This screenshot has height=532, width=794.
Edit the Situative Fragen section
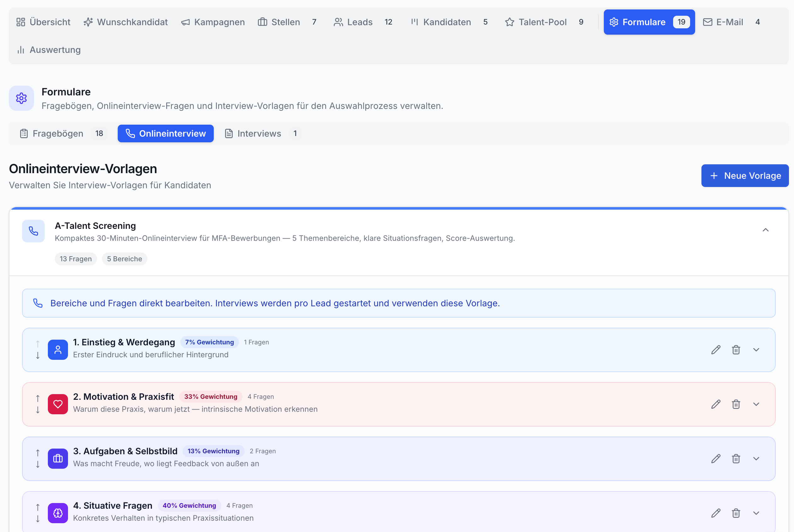point(716,513)
